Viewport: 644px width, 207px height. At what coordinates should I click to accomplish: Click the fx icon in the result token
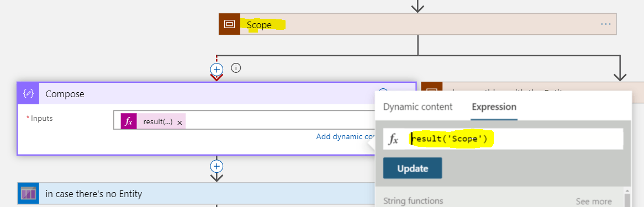point(129,122)
